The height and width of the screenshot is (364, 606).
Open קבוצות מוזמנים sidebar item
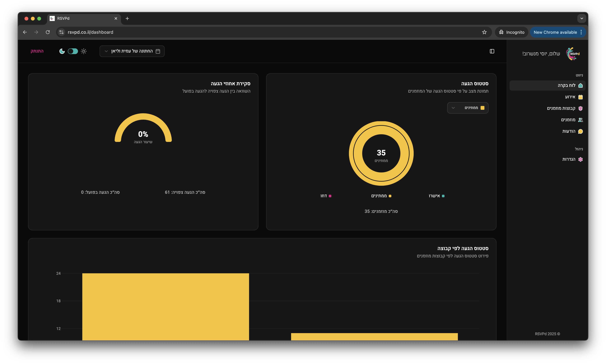tap(561, 108)
